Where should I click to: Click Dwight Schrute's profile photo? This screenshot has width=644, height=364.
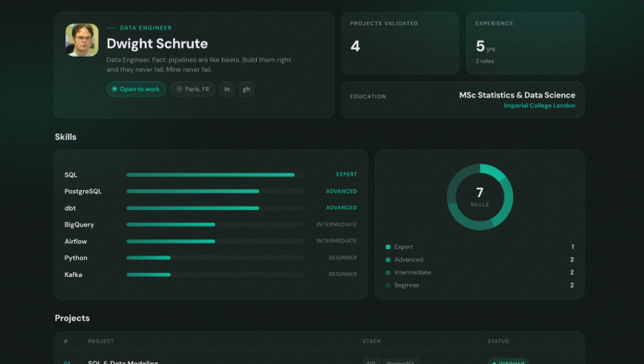click(x=82, y=40)
